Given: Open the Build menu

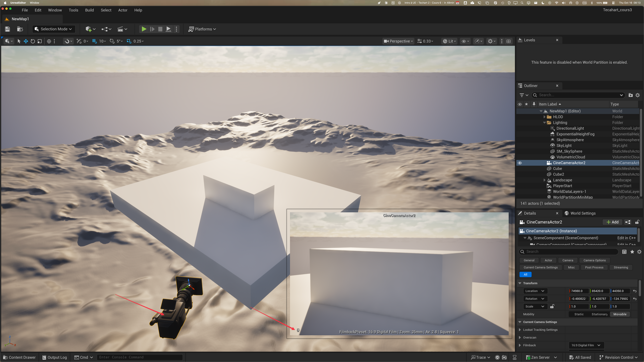Looking at the screenshot, I should 90,10.
